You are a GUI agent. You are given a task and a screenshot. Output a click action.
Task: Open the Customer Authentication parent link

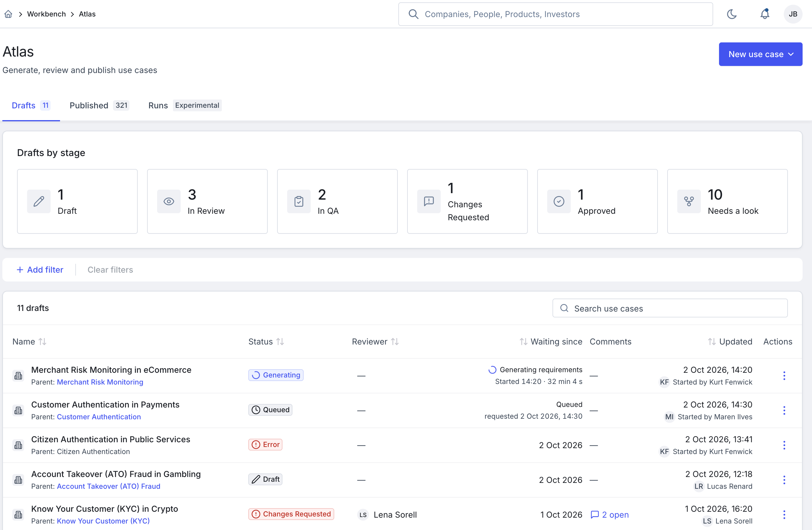point(99,417)
